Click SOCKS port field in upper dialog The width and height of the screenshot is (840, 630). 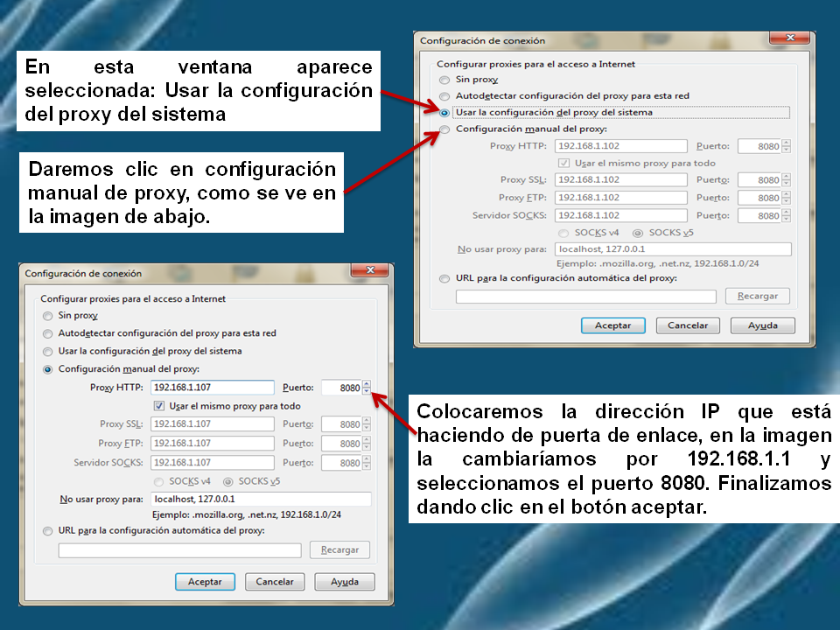pos(759,215)
